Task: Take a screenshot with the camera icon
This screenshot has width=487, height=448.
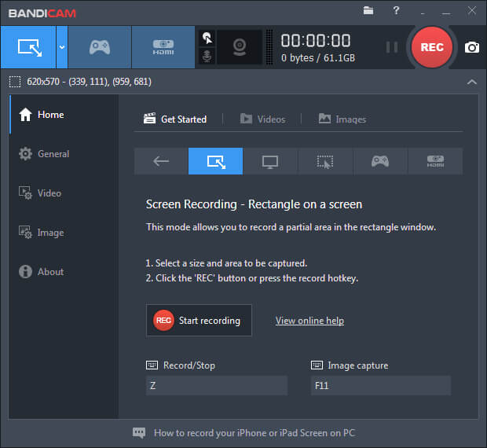Action: click(x=472, y=47)
